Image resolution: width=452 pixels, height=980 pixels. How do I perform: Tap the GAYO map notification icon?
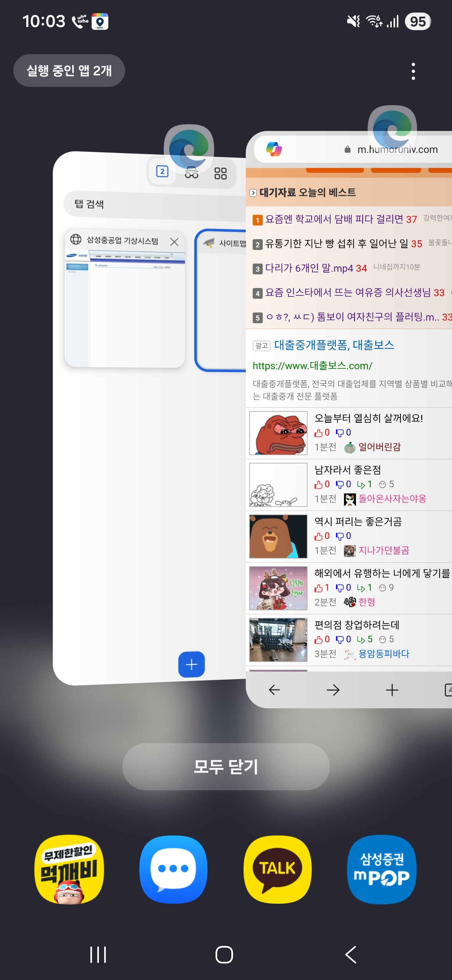click(100, 21)
